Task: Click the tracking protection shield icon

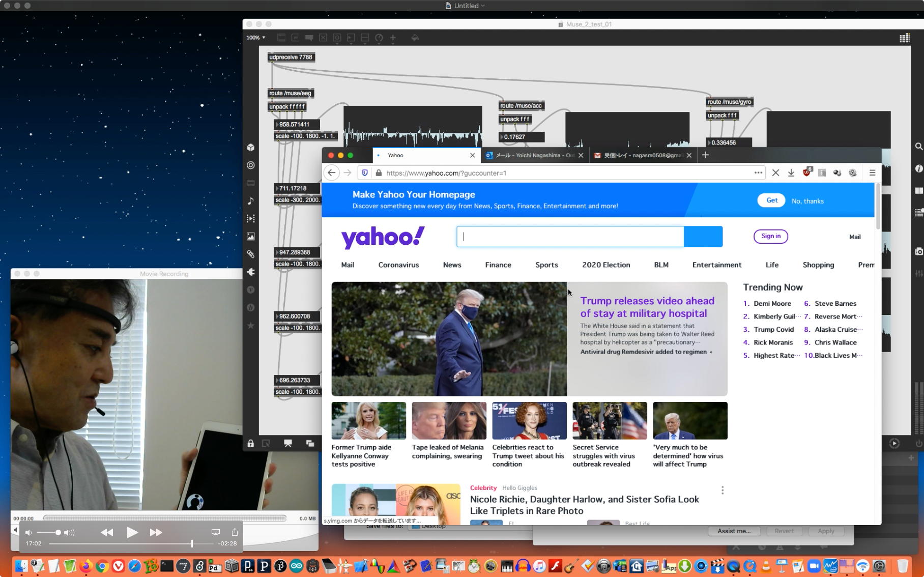Action: point(365,173)
